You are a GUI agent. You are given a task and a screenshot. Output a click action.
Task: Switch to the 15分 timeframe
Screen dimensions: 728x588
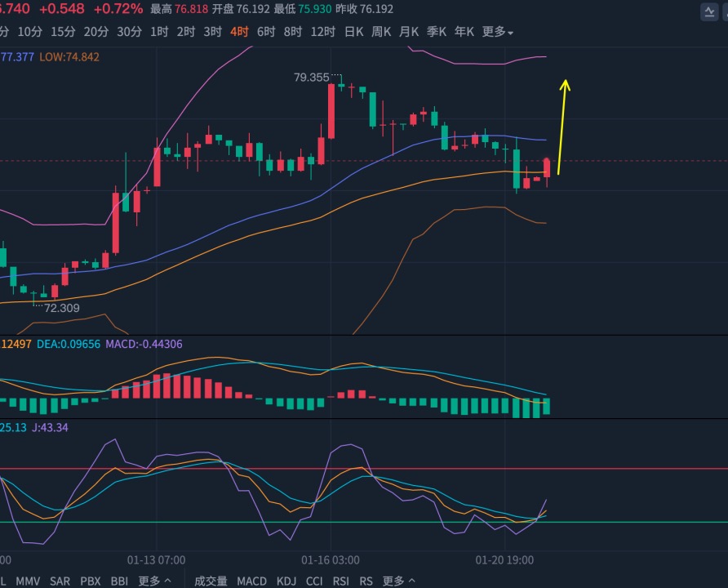pos(63,32)
